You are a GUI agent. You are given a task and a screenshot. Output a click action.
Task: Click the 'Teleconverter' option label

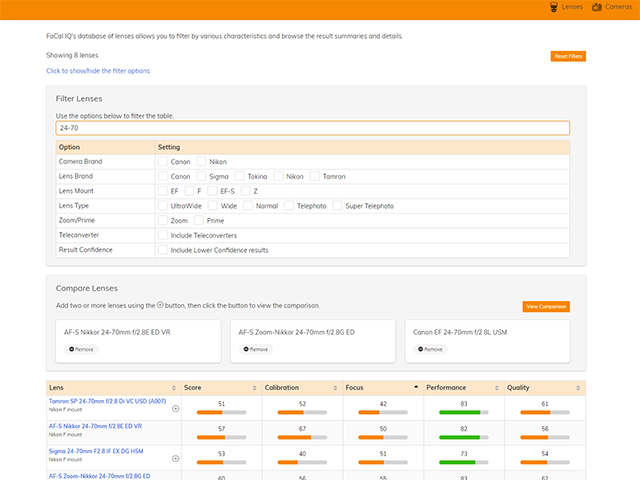(79, 235)
